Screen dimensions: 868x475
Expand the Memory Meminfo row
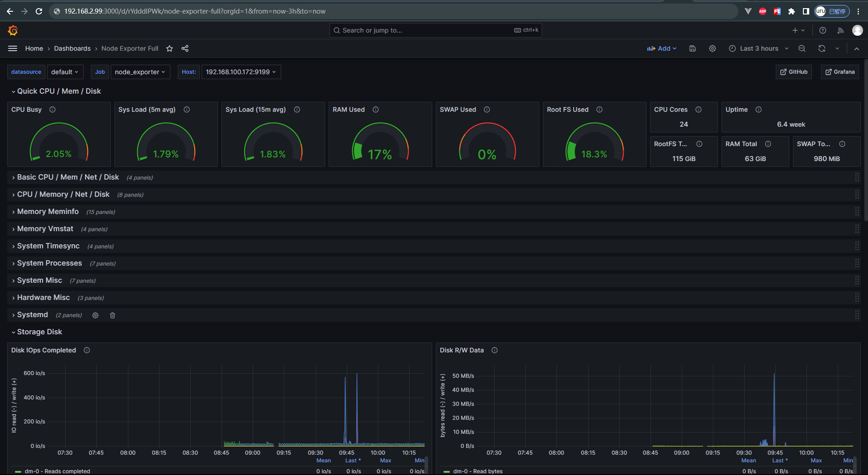click(x=48, y=212)
